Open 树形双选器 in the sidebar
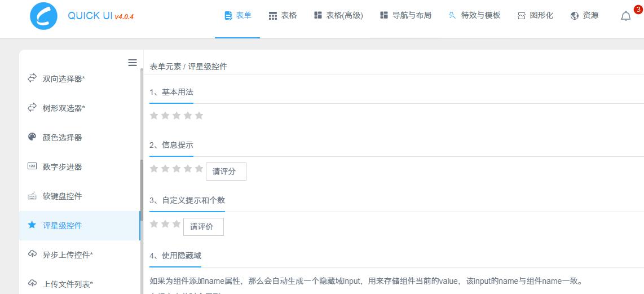This screenshot has height=294, width=644. point(64,108)
